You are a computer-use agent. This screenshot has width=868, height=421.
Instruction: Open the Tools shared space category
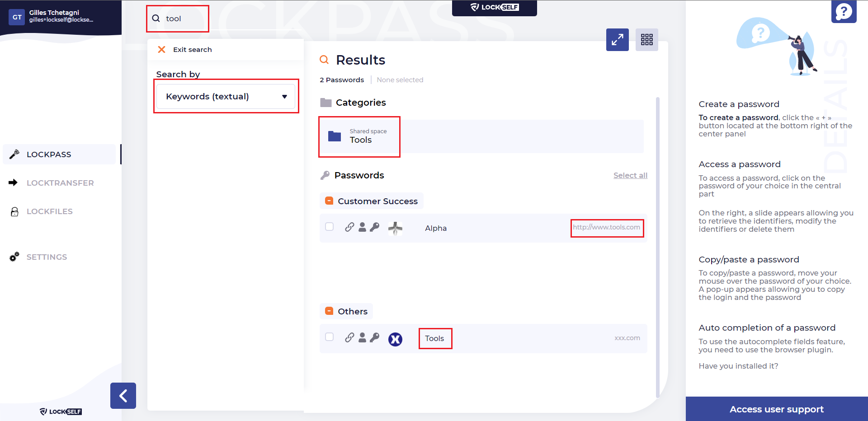[x=481, y=136]
